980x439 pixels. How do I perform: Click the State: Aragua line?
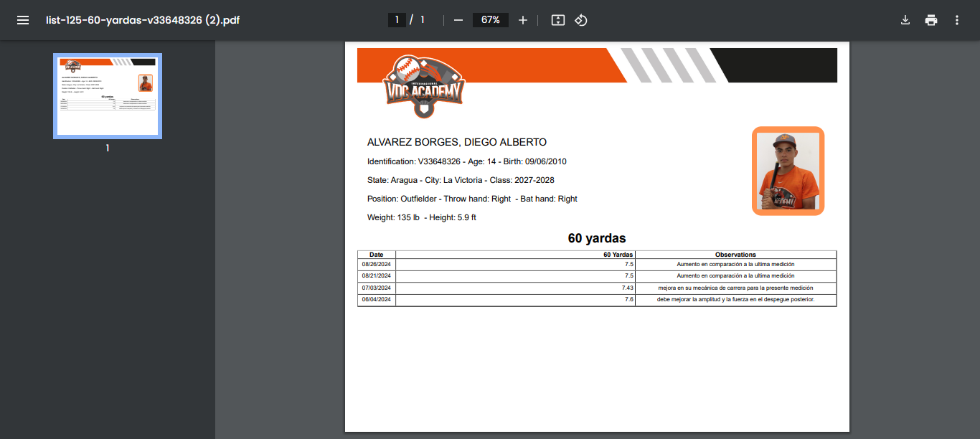[x=461, y=180]
